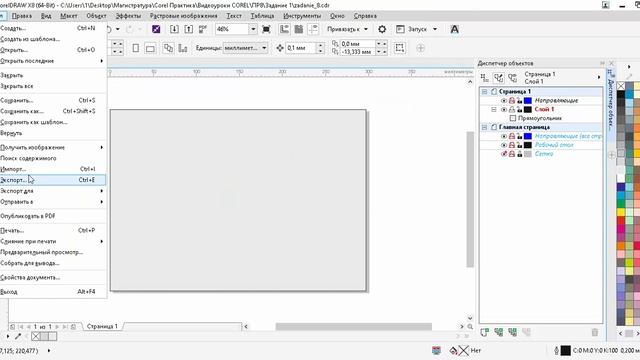Toggle eye visibility of Page 1 Направляющие layer

pos(504,100)
